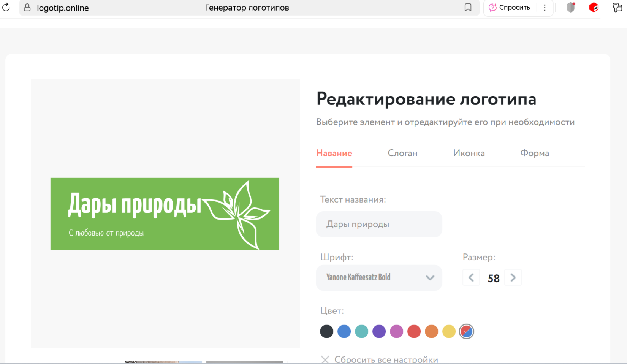Click the red extension icon in toolbar
The width and height of the screenshot is (627, 364).
pos(594,8)
